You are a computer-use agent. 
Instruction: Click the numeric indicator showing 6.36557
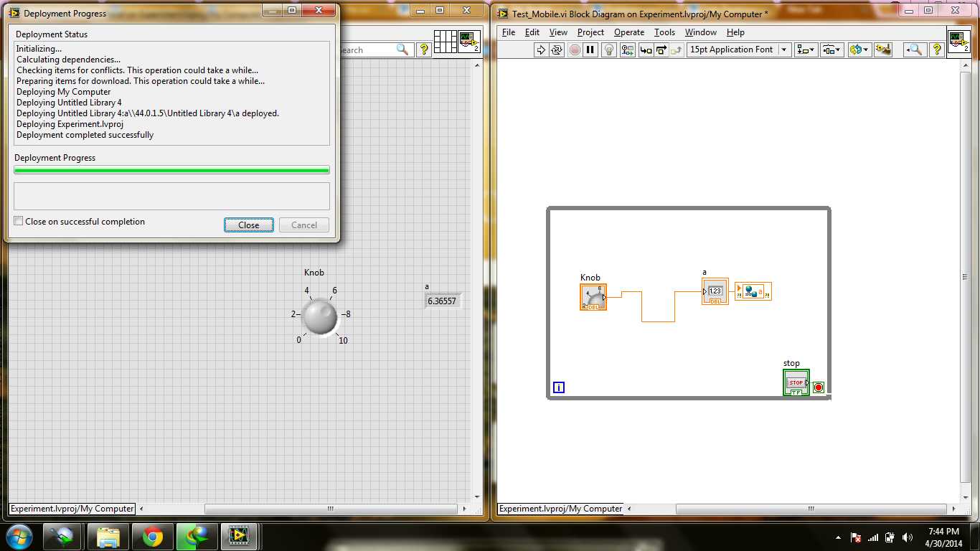tap(442, 301)
